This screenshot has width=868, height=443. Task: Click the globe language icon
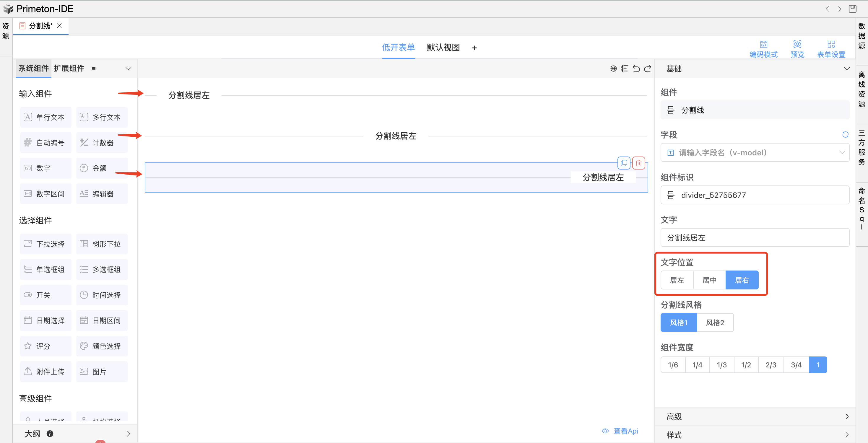[x=613, y=69]
